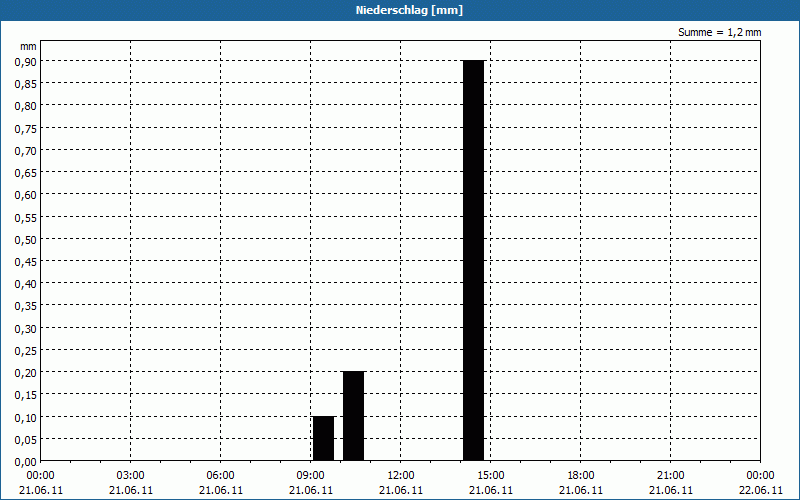Click the 0,90 y-axis value label
This screenshot has height=500, width=800.
25,61
